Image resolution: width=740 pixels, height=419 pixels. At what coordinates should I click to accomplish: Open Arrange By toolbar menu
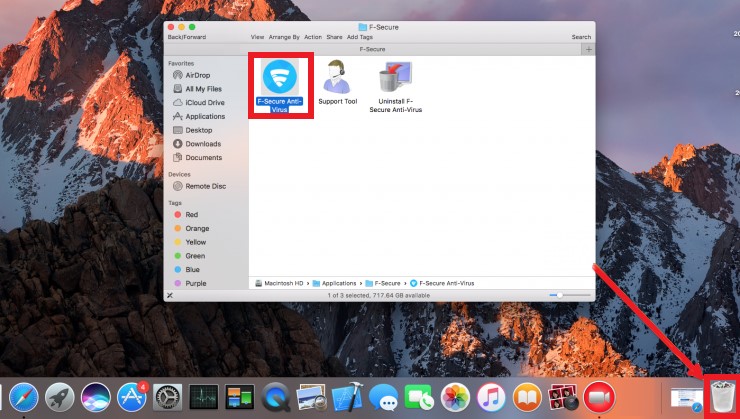pos(284,37)
